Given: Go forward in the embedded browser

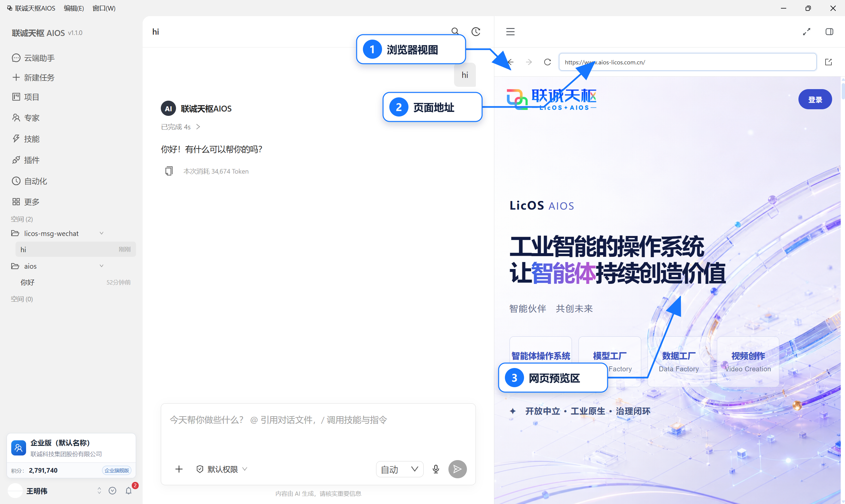Looking at the screenshot, I should (x=529, y=62).
